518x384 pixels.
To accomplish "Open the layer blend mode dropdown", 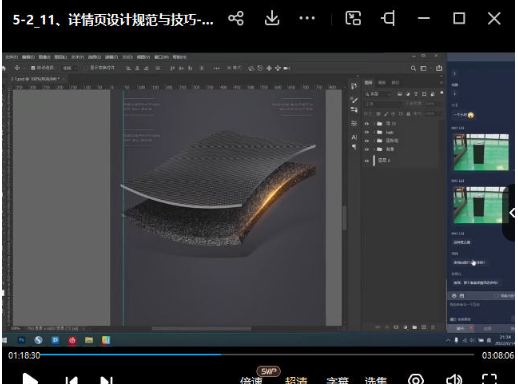I will (x=383, y=104).
